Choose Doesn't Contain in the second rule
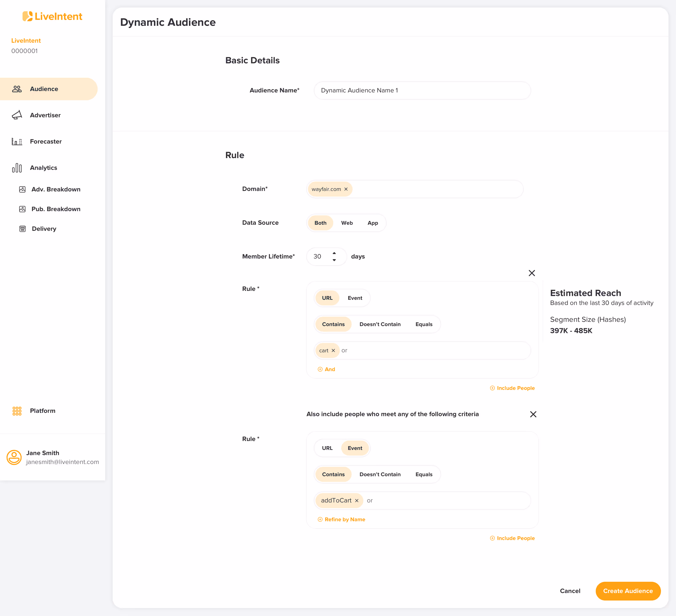 click(380, 475)
